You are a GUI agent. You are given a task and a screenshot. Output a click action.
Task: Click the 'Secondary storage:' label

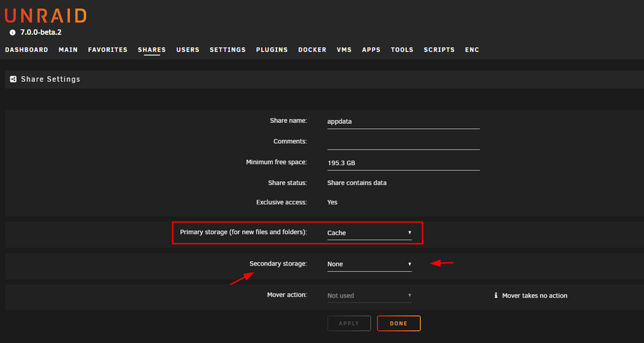(x=278, y=264)
